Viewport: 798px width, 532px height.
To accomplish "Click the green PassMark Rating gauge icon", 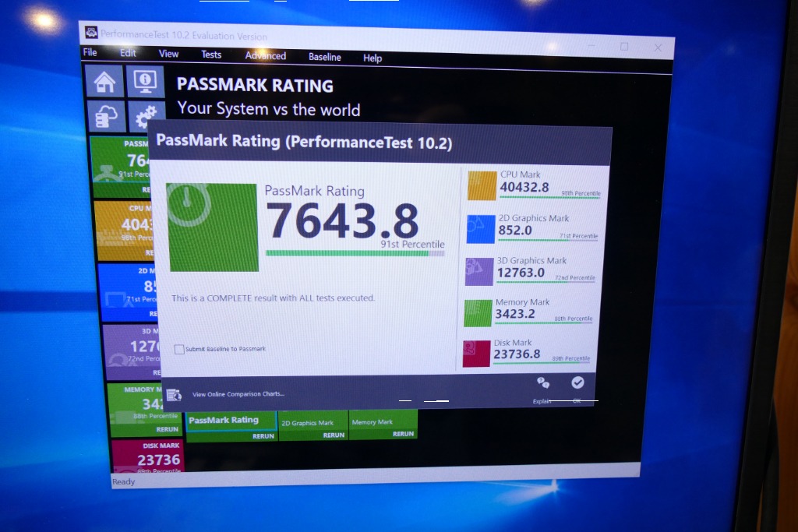I will (214, 227).
